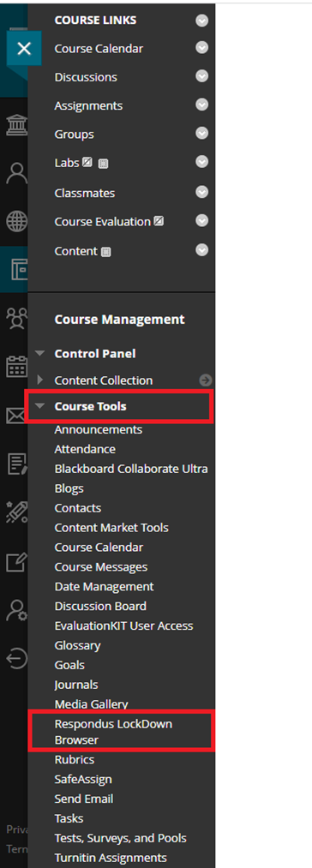
Task: Select Assignments in Course Links
Action: [x=88, y=105]
